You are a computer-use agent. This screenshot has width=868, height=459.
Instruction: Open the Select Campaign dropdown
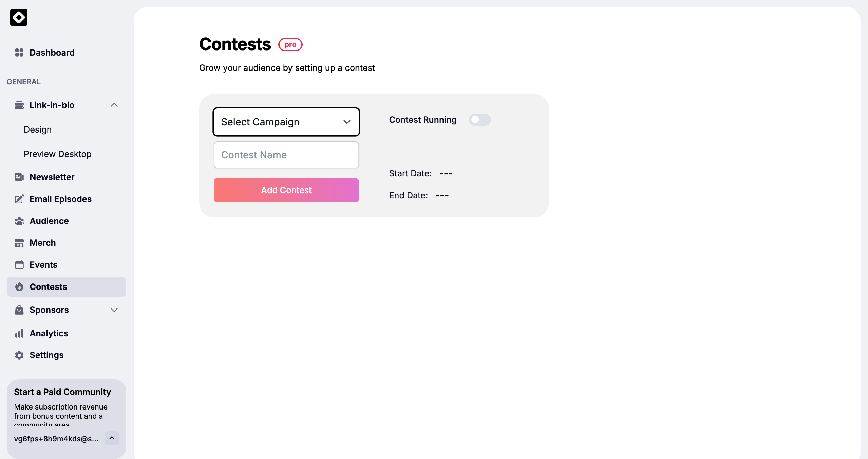point(286,122)
